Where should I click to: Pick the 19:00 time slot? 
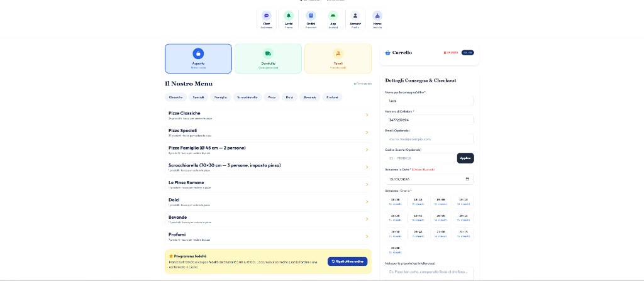coord(441,201)
